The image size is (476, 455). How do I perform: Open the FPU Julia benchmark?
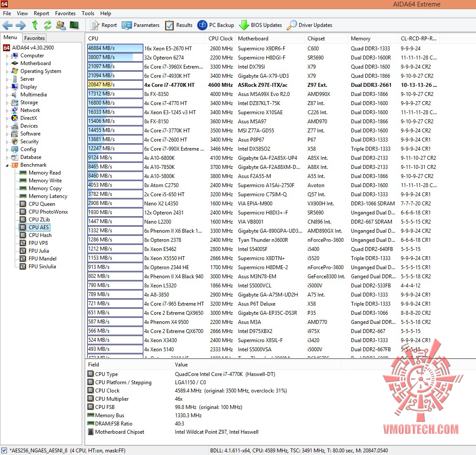click(34, 251)
